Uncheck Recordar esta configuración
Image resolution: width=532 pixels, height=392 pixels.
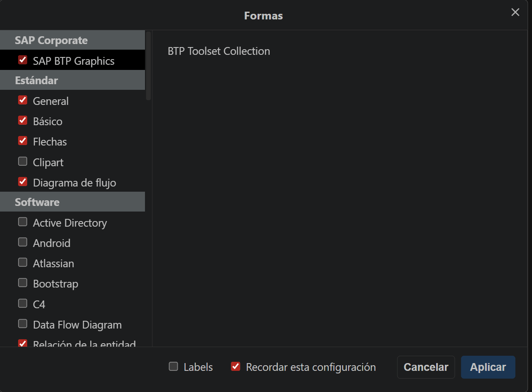[236, 367]
